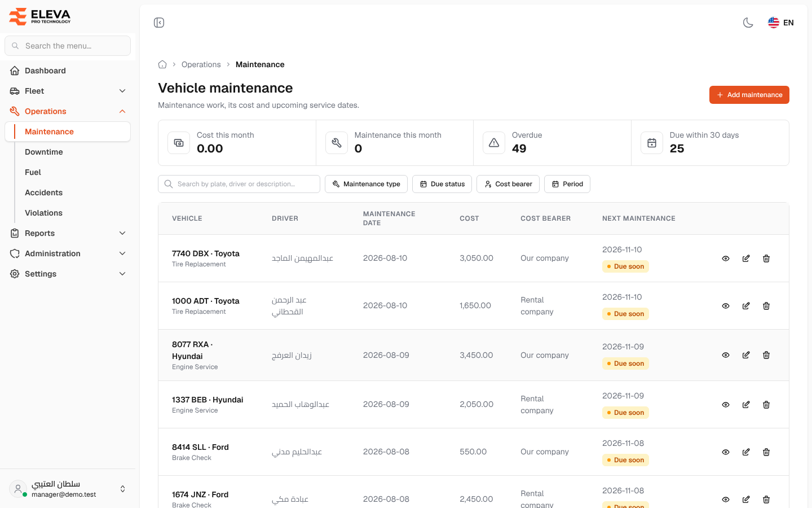
Task: Collapse the sidebar panel icon
Action: tap(159, 23)
